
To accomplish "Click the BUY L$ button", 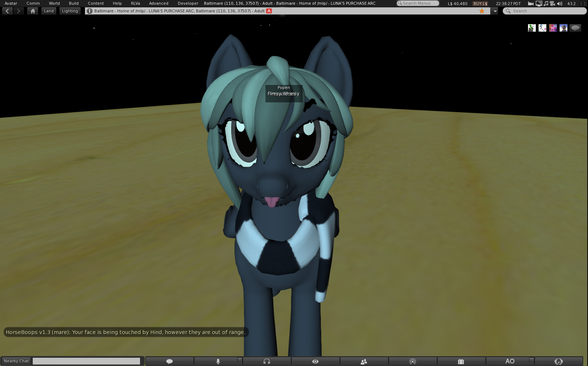I will (x=480, y=4).
